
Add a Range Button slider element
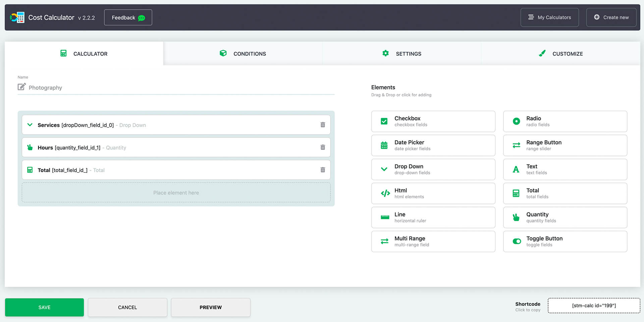(x=565, y=145)
